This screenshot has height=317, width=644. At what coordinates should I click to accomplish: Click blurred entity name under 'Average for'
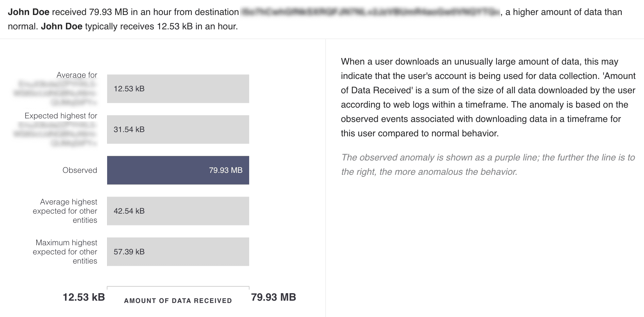point(56,93)
